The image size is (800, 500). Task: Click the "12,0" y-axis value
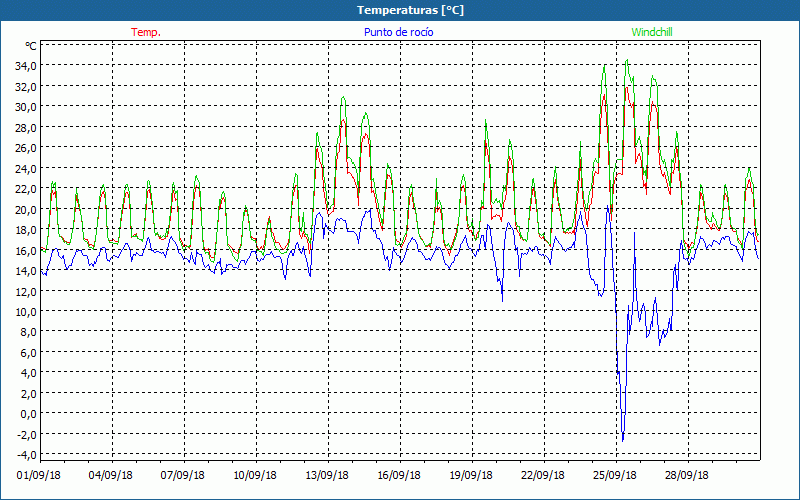click(x=26, y=291)
